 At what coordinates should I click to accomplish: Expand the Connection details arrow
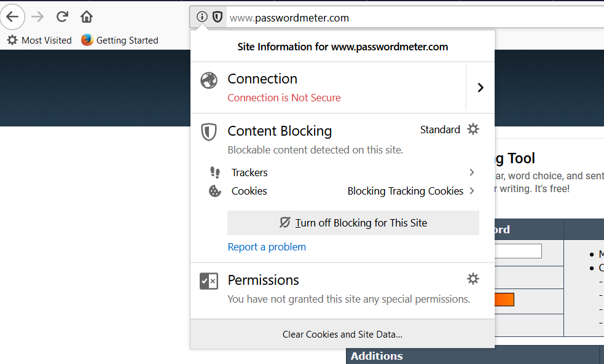point(480,87)
